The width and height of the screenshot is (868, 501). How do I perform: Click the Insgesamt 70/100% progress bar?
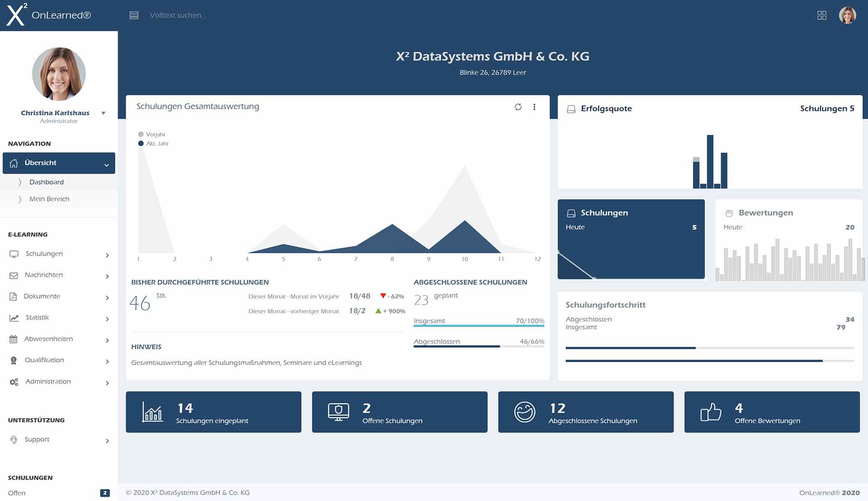pyautogui.click(x=479, y=326)
